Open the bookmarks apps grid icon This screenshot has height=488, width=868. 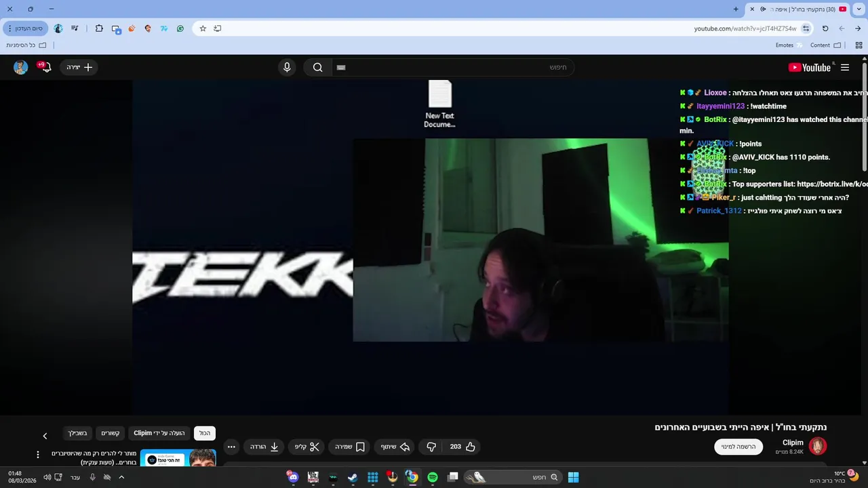[x=859, y=45]
